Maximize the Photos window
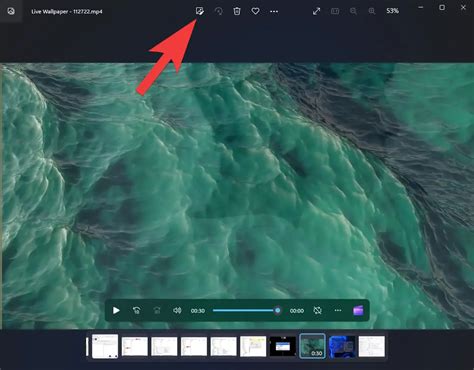474x370 pixels. 442,8
